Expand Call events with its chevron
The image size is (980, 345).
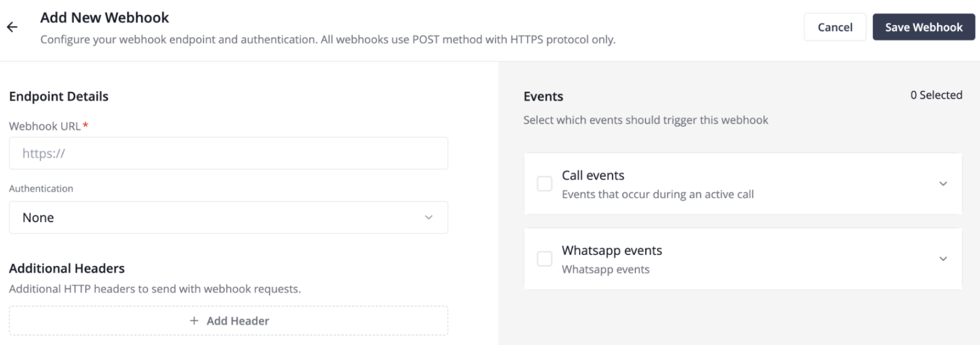(x=943, y=184)
